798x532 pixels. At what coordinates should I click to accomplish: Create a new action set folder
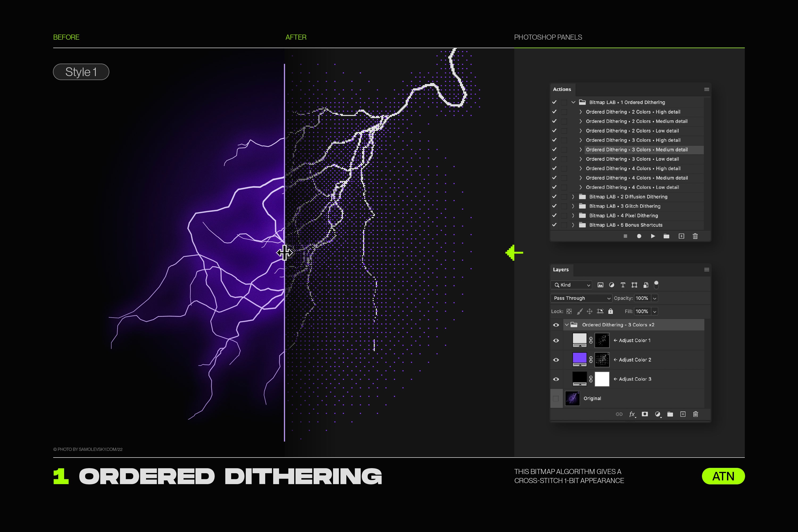click(666, 236)
